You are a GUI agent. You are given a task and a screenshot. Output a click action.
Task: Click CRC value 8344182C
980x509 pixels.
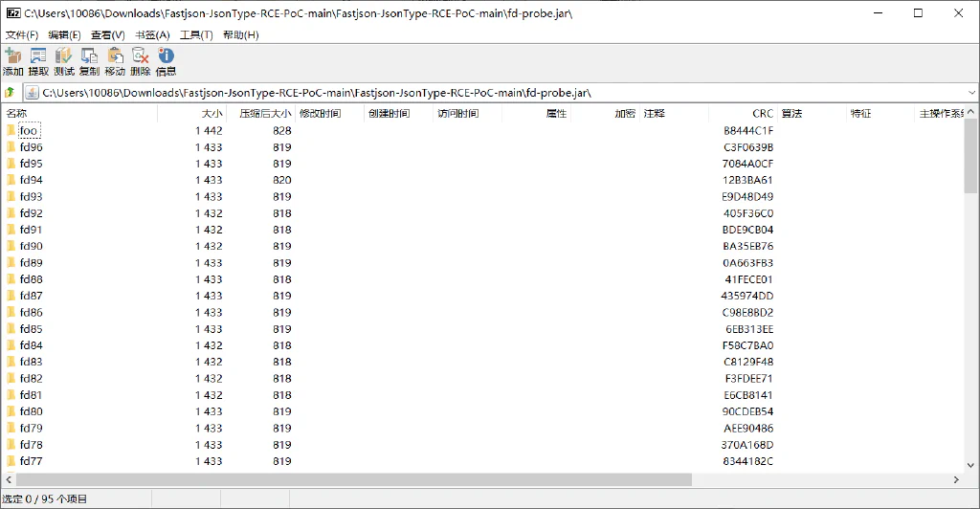748,461
